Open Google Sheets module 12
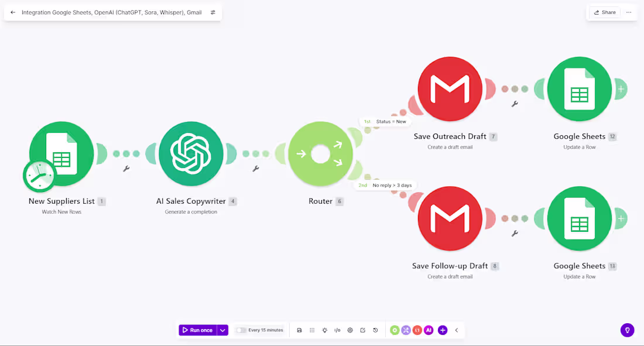 579,89
